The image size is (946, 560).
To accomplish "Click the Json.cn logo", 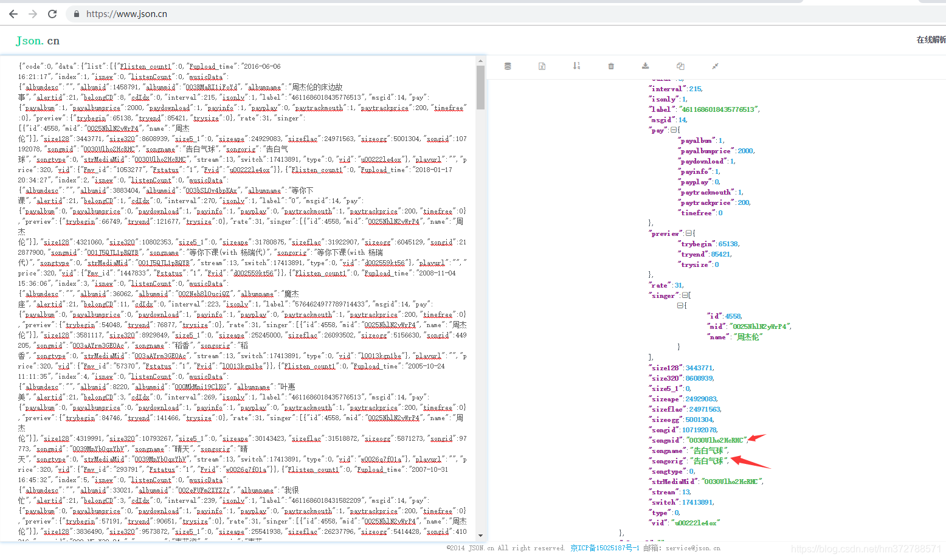I will (38, 41).
